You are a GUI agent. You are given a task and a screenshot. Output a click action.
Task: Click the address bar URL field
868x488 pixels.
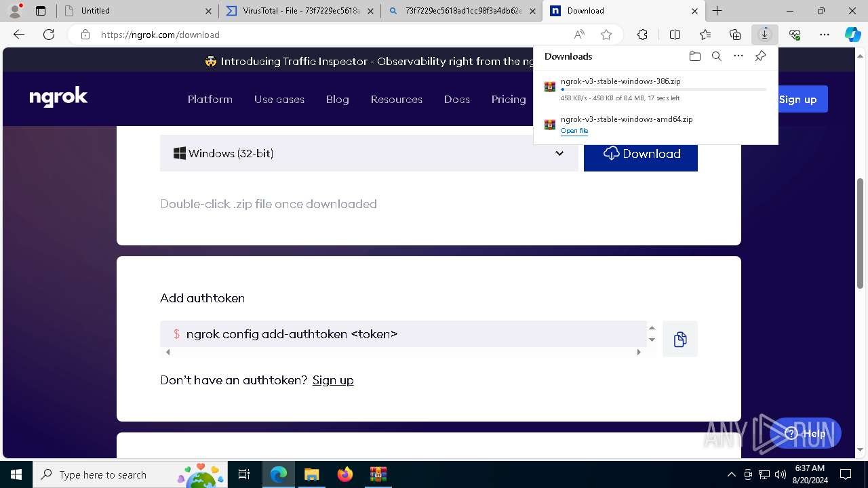(x=332, y=35)
